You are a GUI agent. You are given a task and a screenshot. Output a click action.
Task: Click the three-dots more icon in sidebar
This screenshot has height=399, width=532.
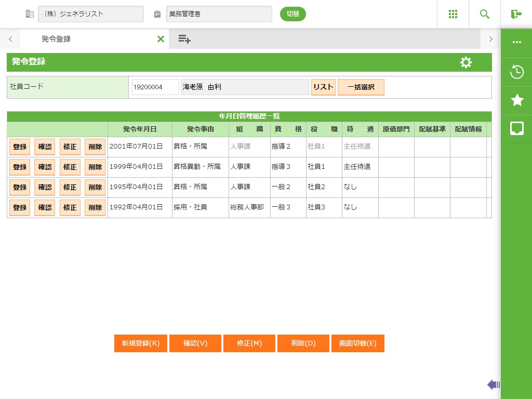[517, 43]
